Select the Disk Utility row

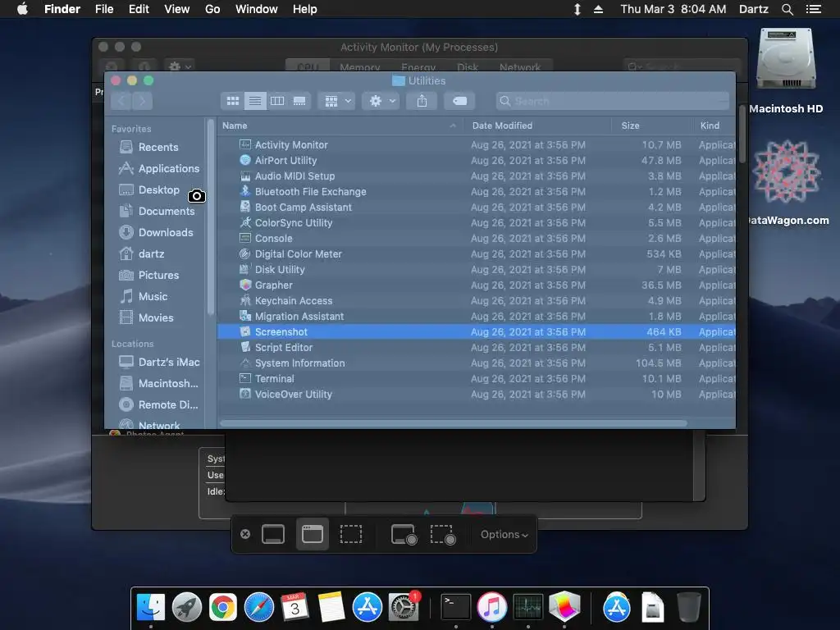(x=477, y=269)
